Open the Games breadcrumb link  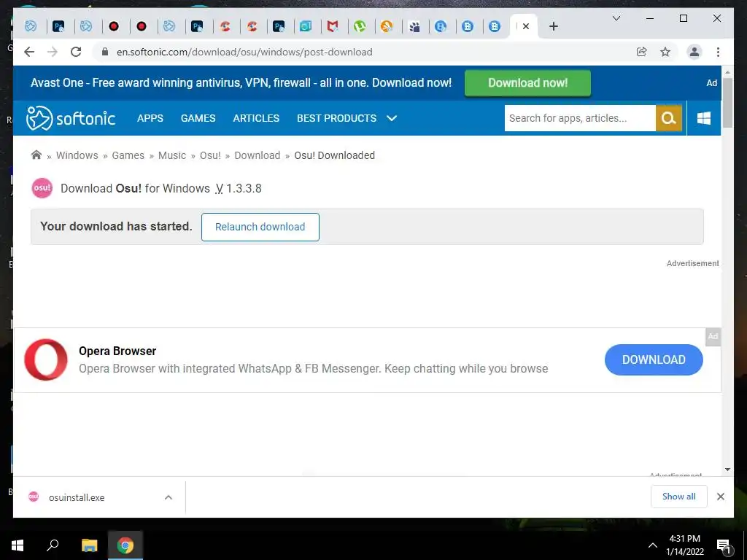point(128,155)
